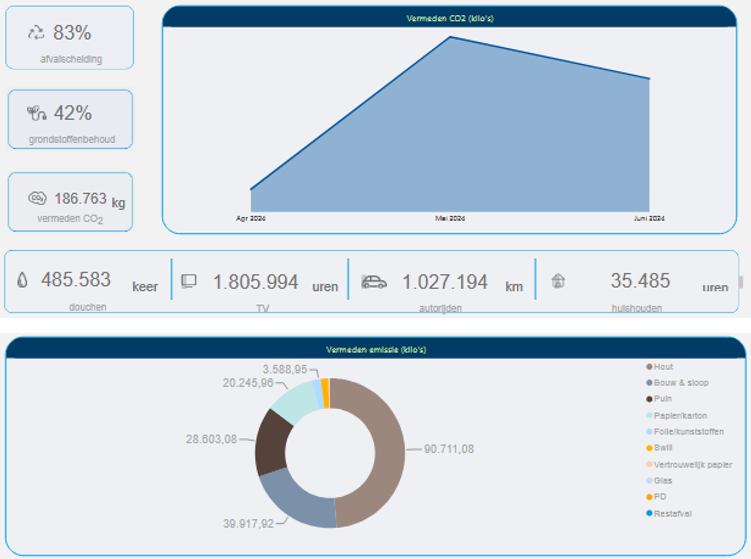This screenshot has width=751, height=559.
Task: Select the brown Hout donut segment
Action: (x=382, y=450)
